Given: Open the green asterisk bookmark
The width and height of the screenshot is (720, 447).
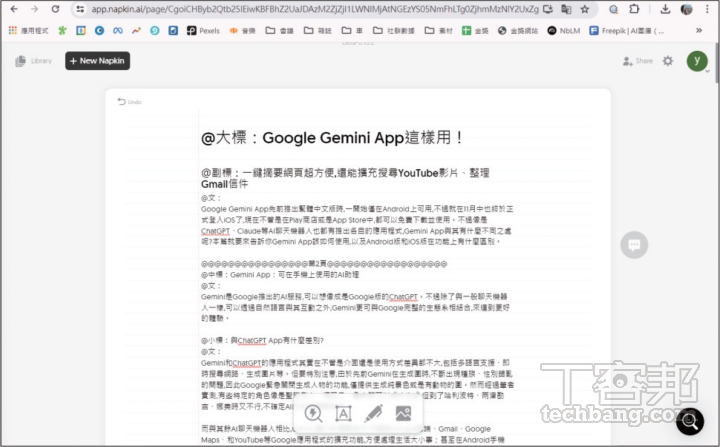Looking at the screenshot, I should pos(62,30).
